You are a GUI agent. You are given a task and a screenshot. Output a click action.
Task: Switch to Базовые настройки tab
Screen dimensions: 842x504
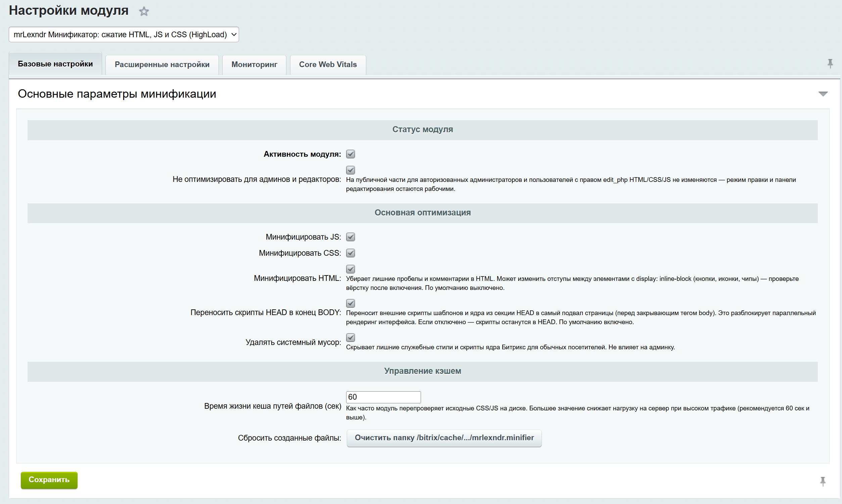(x=55, y=64)
